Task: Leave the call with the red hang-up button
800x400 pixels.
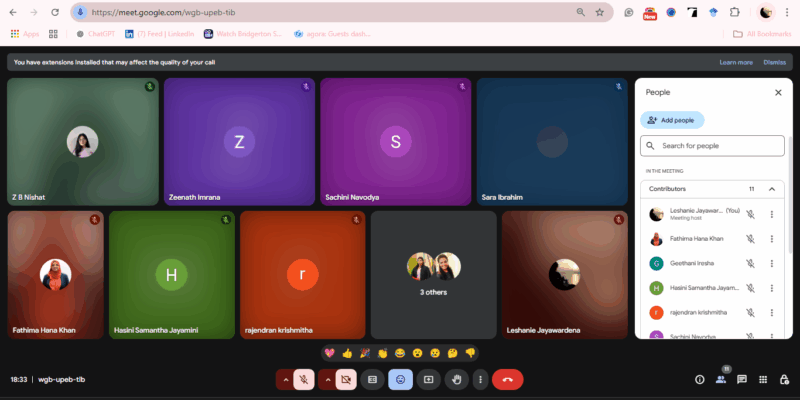Action: [x=508, y=379]
